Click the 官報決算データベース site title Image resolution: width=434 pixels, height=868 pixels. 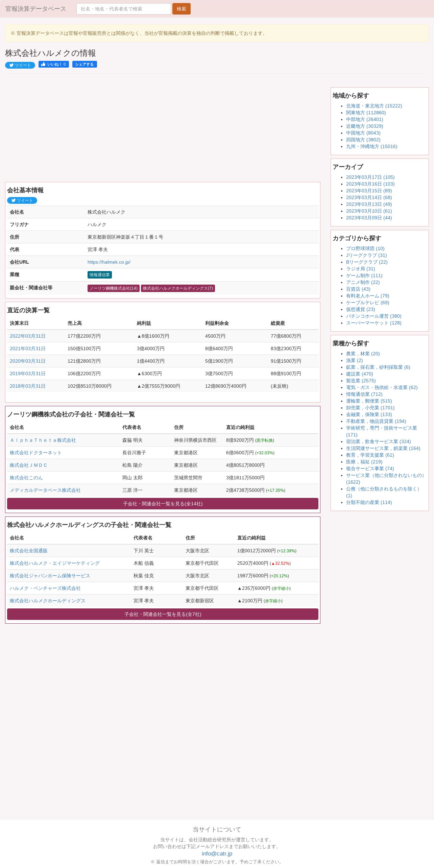tap(35, 9)
